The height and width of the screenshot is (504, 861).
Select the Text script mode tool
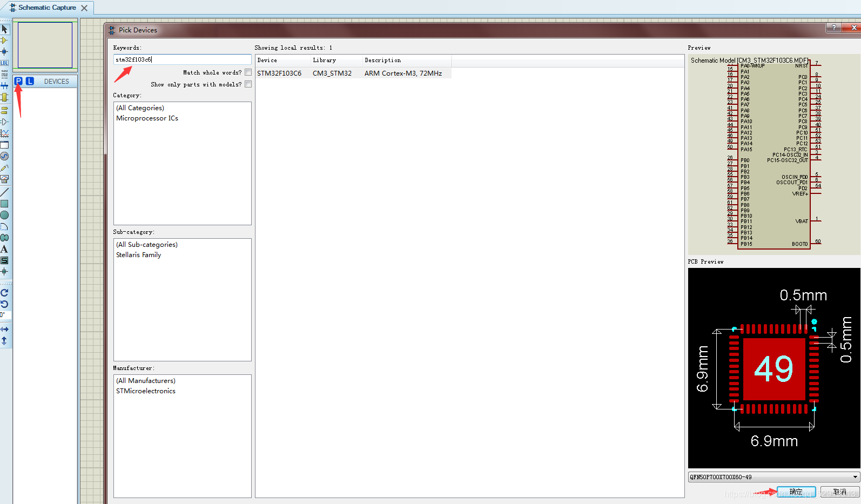(4, 74)
